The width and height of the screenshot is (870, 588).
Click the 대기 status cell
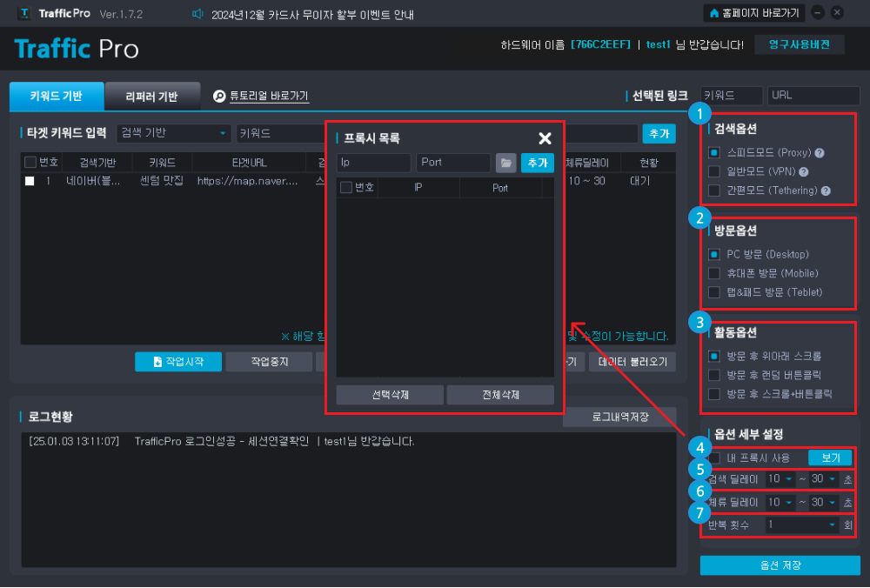click(639, 181)
